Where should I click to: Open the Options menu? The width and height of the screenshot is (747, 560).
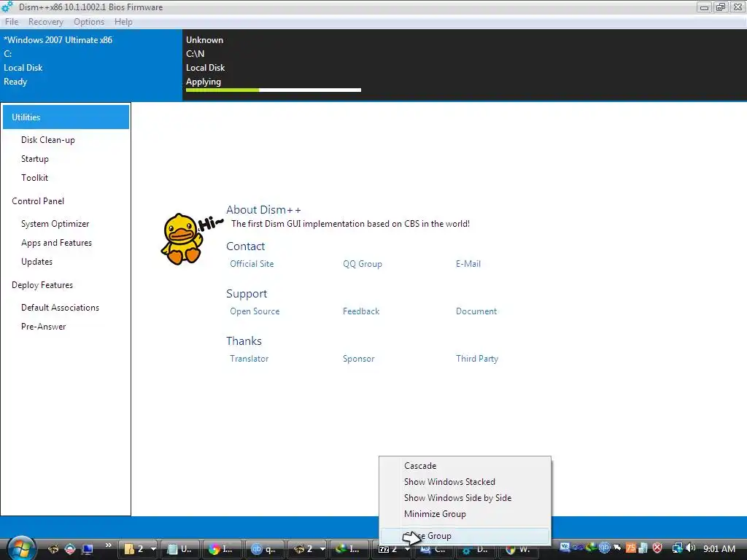point(89,22)
